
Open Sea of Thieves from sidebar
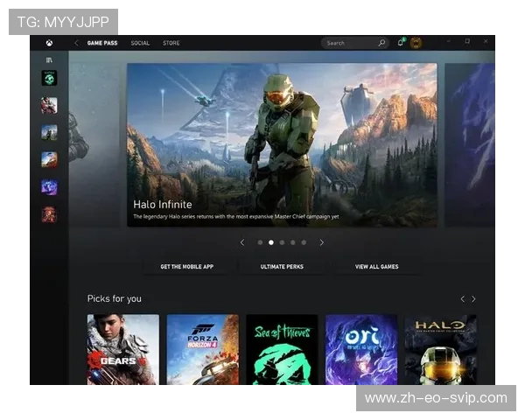coord(49,79)
